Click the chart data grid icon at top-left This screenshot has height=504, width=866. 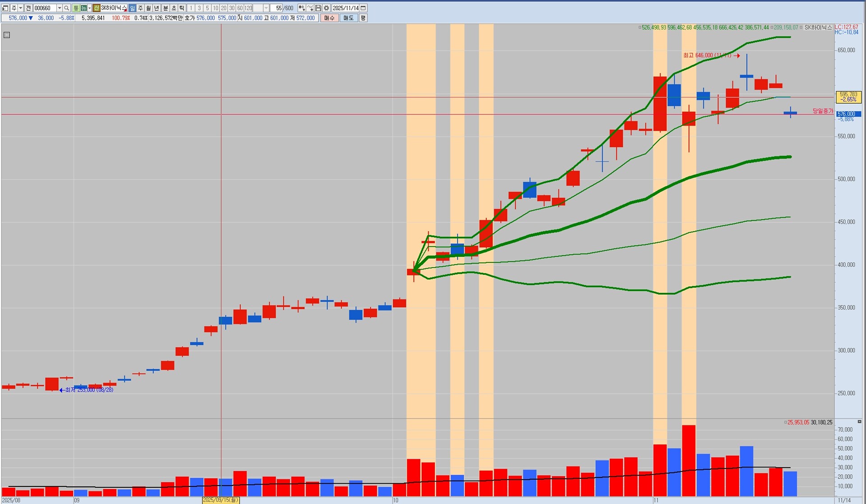[7, 35]
